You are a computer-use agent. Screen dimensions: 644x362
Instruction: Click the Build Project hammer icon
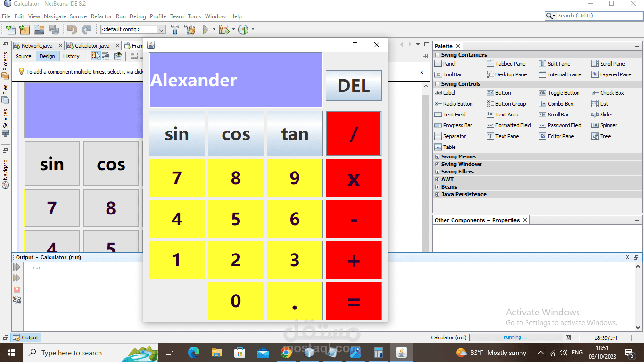[x=175, y=30]
